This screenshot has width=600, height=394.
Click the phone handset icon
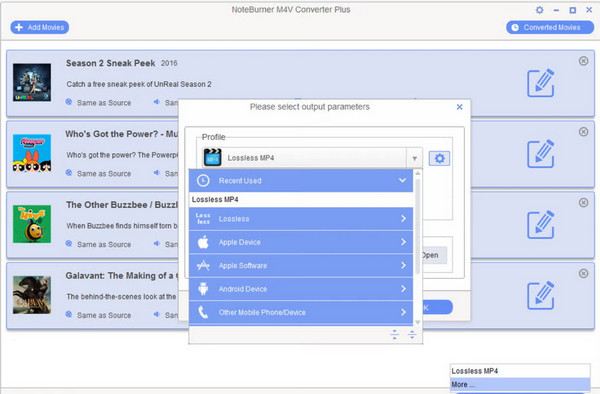click(203, 312)
